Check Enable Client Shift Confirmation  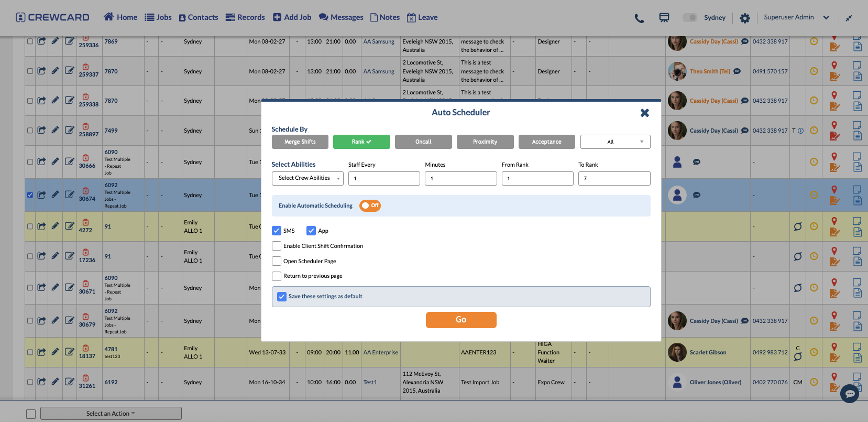277,246
